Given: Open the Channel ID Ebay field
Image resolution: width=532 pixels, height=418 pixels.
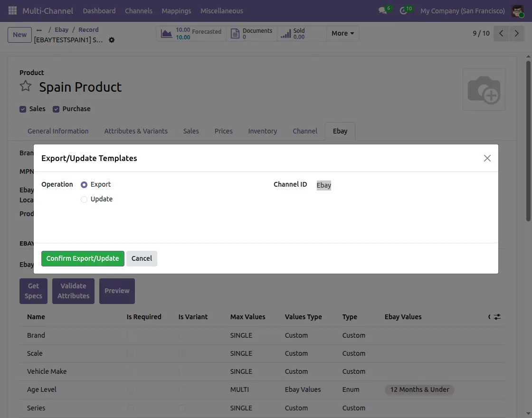Looking at the screenshot, I should click(323, 185).
